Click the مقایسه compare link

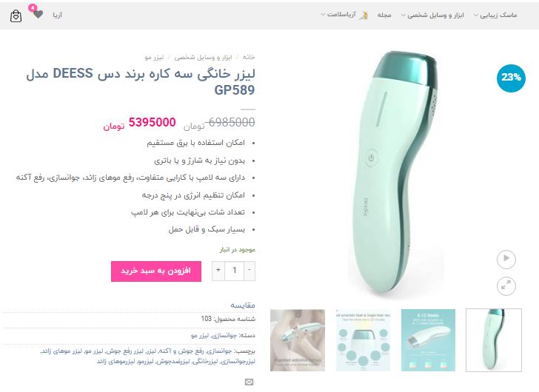(x=243, y=305)
